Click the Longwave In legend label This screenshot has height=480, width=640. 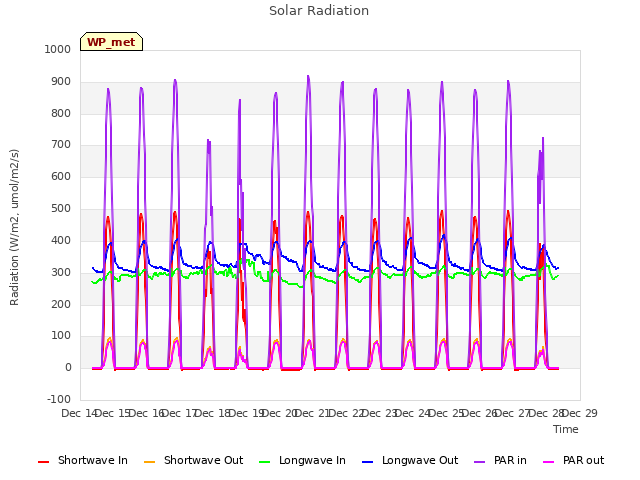pos(312,460)
